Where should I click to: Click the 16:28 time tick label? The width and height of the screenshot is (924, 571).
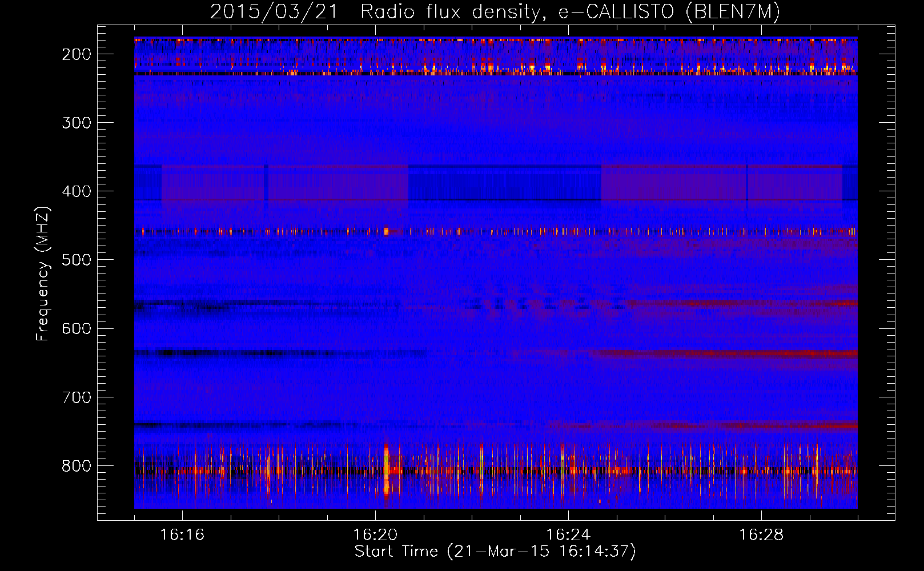[761, 535]
